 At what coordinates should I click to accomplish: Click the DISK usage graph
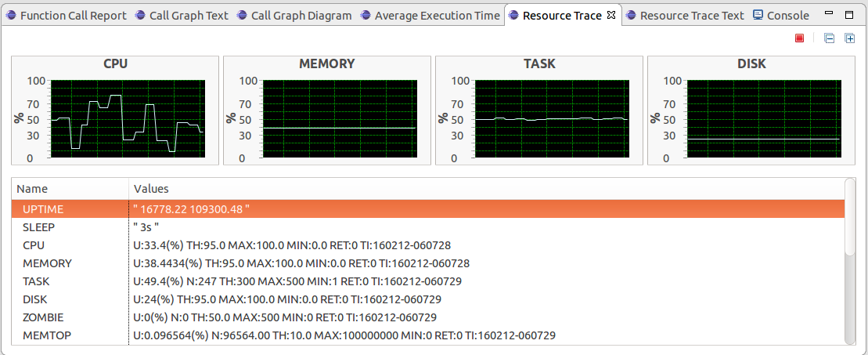point(763,119)
